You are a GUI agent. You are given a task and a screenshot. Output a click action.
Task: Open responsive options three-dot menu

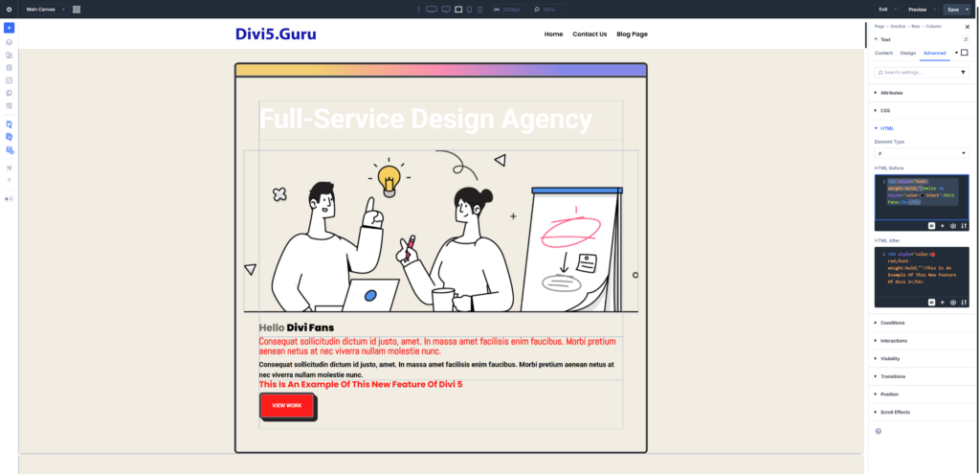point(419,10)
